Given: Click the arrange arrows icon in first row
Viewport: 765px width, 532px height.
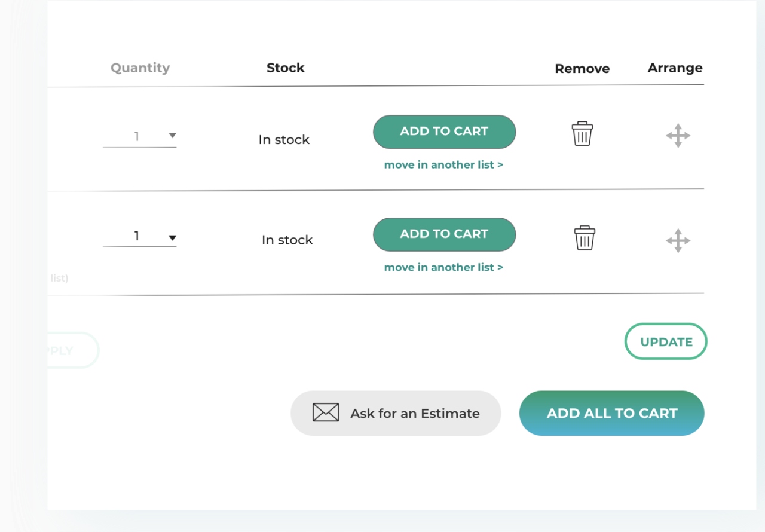Looking at the screenshot, I should click(x=678, y=136).
